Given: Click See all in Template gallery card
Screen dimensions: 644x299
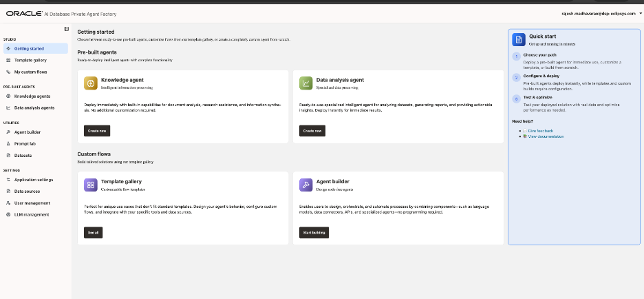Looking at the screenshot, I should pos(94,233).
